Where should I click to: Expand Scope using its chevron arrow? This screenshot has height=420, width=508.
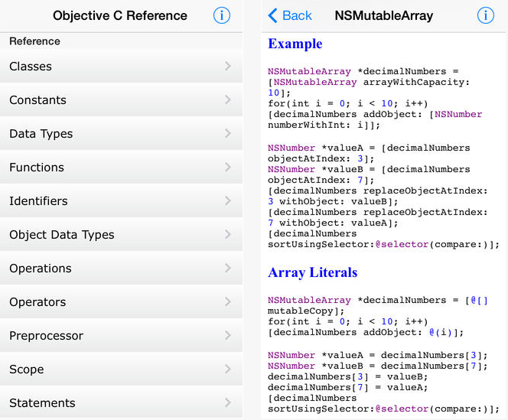[228, 370]
